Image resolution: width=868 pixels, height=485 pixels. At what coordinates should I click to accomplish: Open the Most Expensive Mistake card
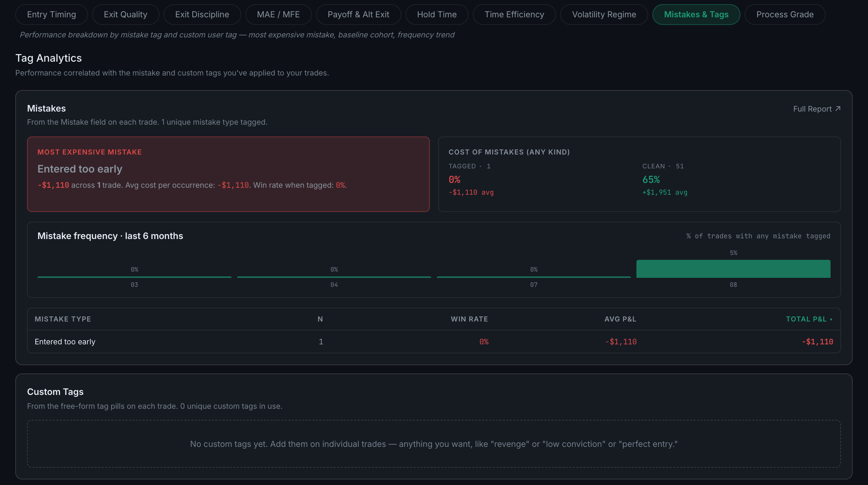(x=228, y=174)
